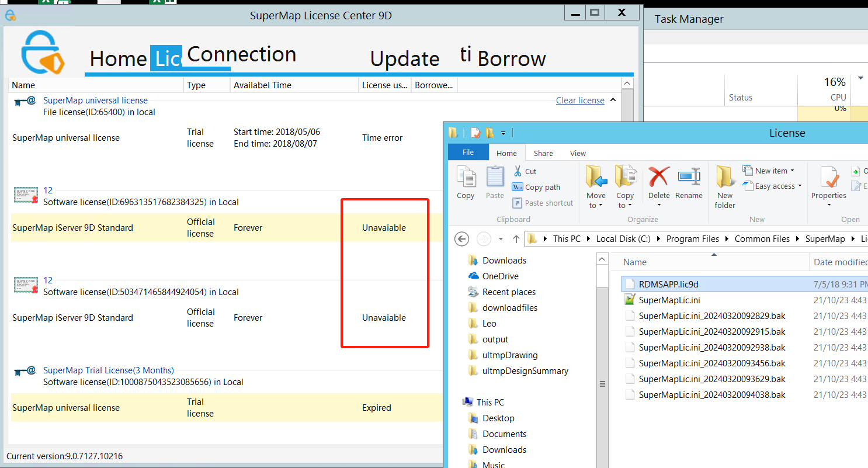Open Easy access dropdown

[x=772, y=186]
